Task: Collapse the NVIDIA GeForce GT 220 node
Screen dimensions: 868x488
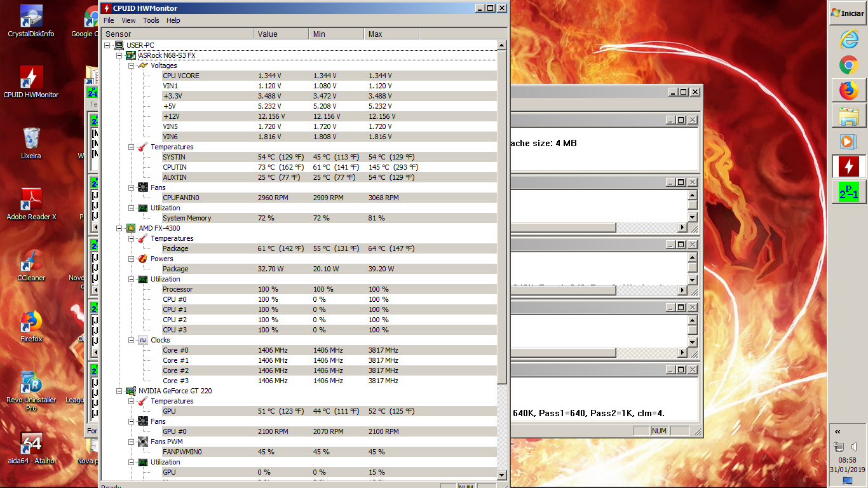Action: click(119, 391)
